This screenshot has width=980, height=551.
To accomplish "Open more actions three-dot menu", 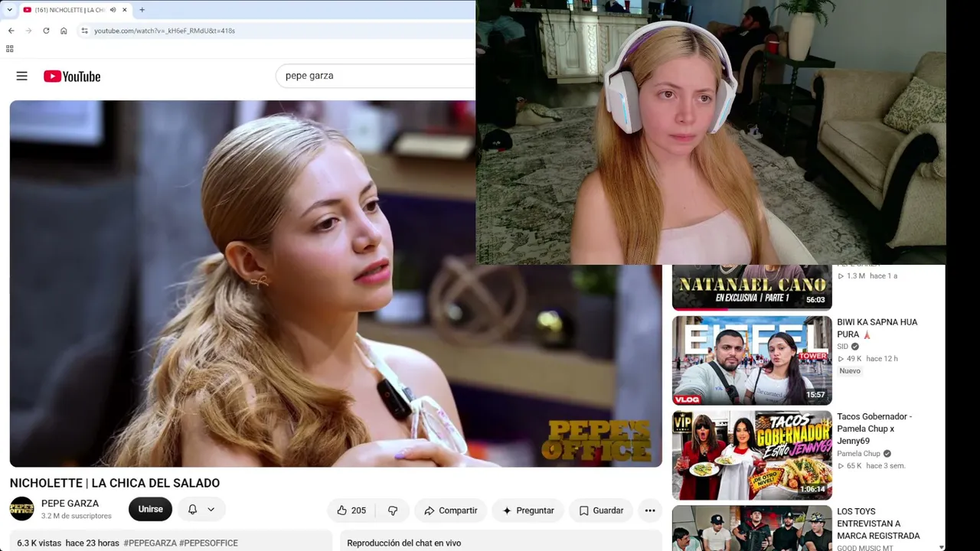I will point(650,510).
